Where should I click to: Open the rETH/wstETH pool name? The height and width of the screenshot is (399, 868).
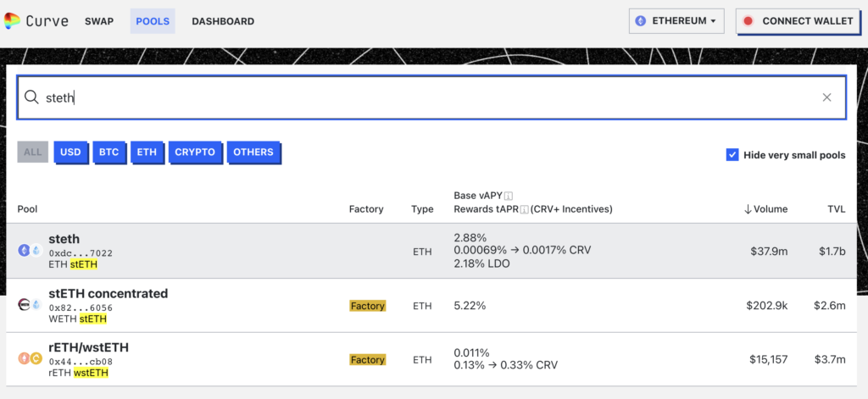pos(88,347)
